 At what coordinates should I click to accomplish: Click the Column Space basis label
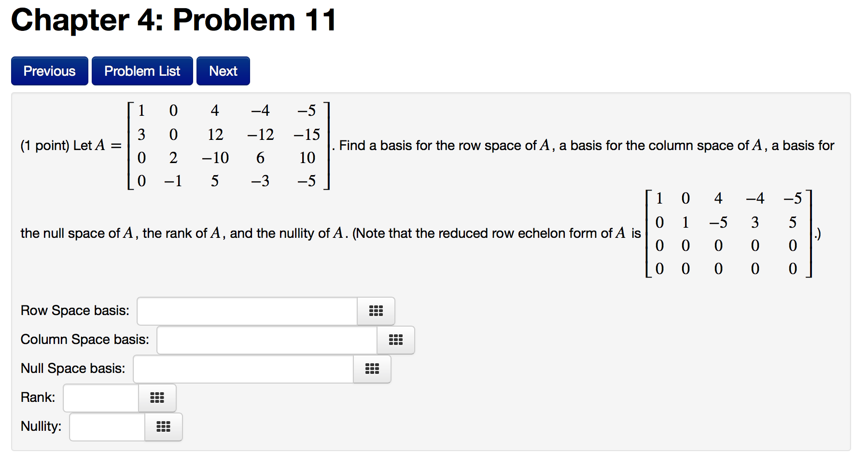click(x=85, y=340)
